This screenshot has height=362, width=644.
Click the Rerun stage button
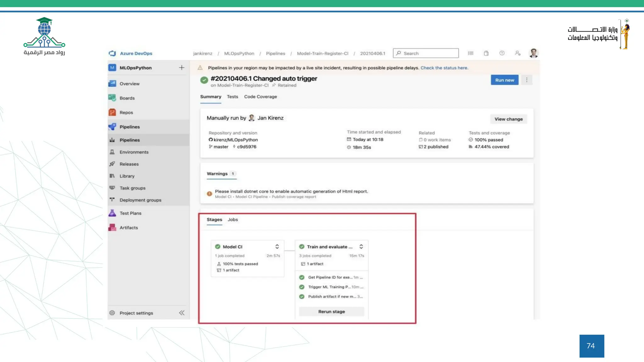(x=331, y=312)
